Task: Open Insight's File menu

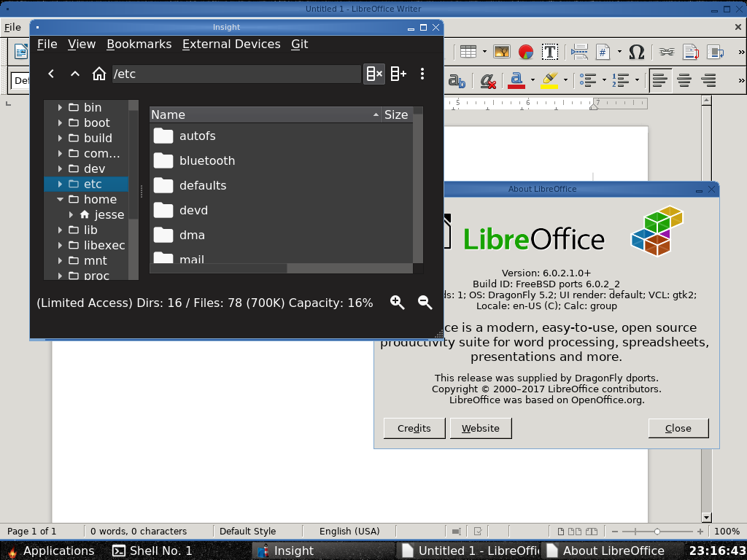Action: click(47, 44)
